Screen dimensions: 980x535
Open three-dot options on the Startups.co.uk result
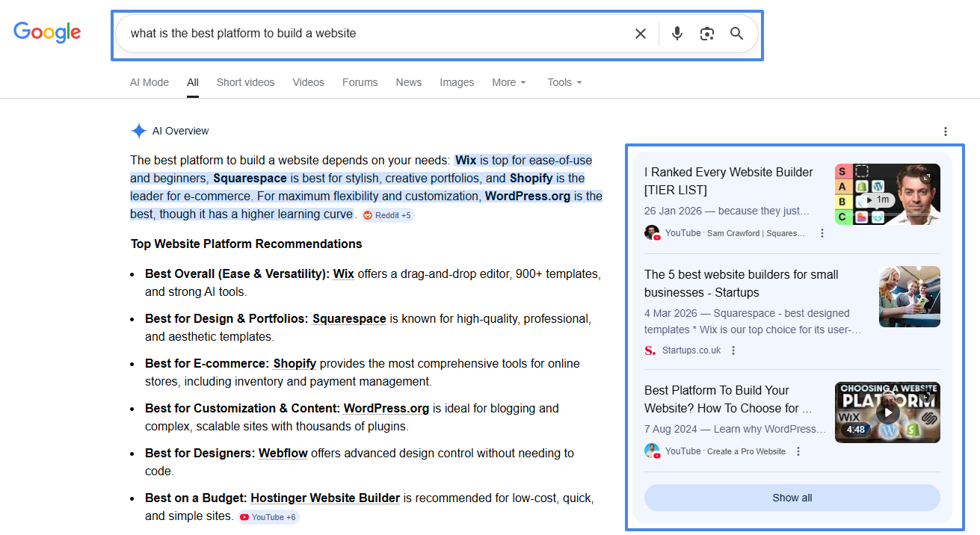[733, 350]
